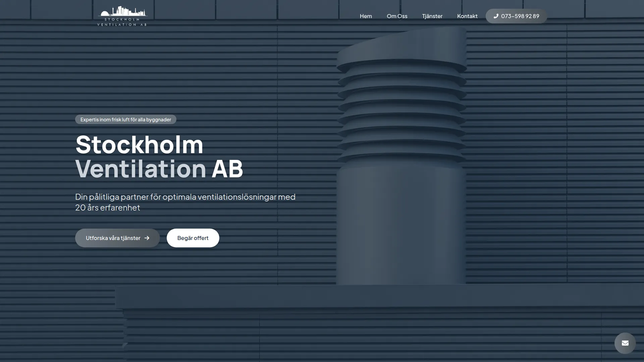Click the arrow icon in Utforska våra tjänster
Image resolution: width=644 pixels, height=362 pixels.
pos(147,238)
